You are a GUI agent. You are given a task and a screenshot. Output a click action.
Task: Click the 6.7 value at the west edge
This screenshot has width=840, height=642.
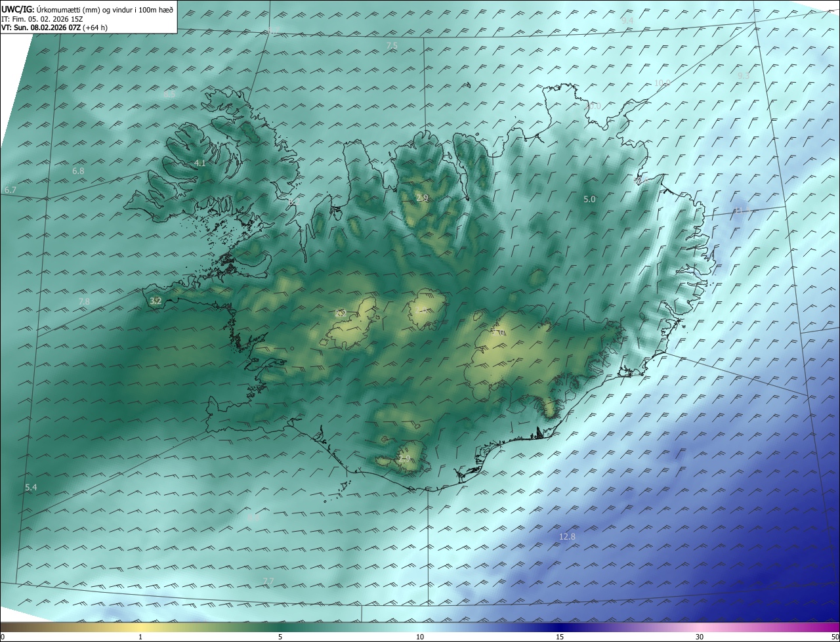(10, 190)
